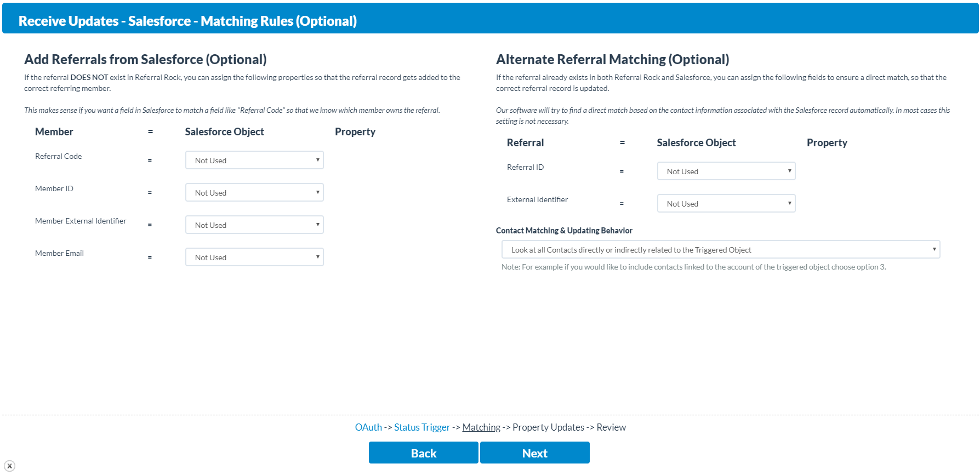Click the Referral ID label

click(x=525, y=167)
